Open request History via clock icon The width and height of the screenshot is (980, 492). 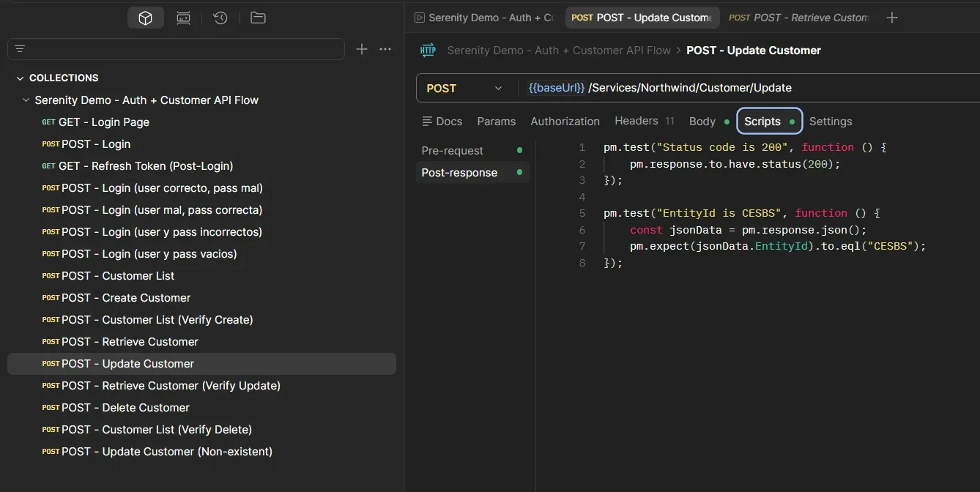[x=220, y=17]
